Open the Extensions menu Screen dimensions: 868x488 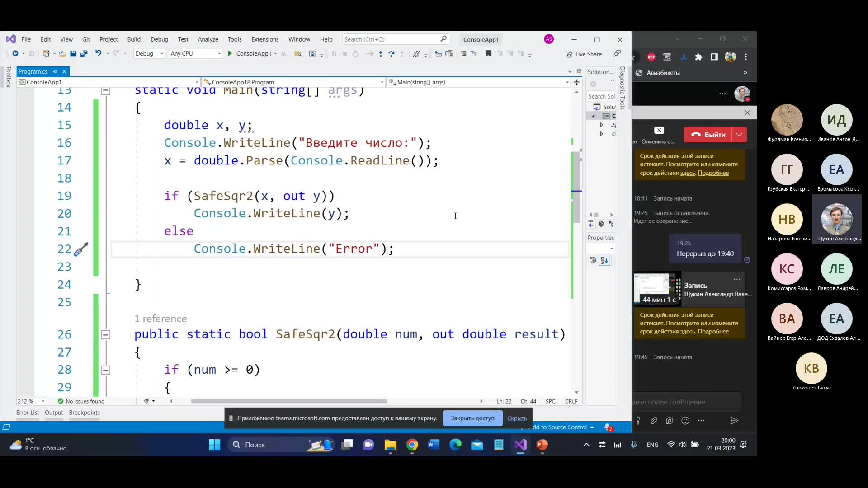point(265,39)
